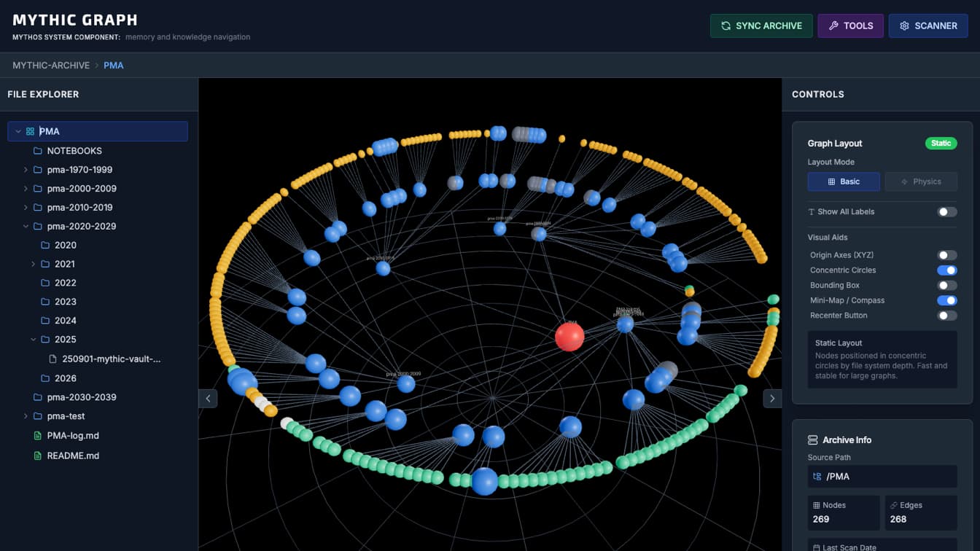Click the 2020 folder icon

point(45,246)
